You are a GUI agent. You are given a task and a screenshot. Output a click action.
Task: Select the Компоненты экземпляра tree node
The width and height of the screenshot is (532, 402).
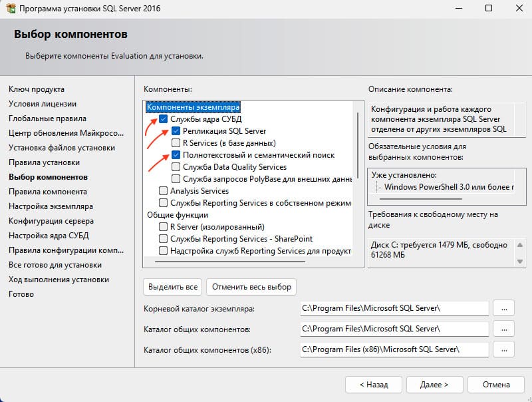coord(193,107)
